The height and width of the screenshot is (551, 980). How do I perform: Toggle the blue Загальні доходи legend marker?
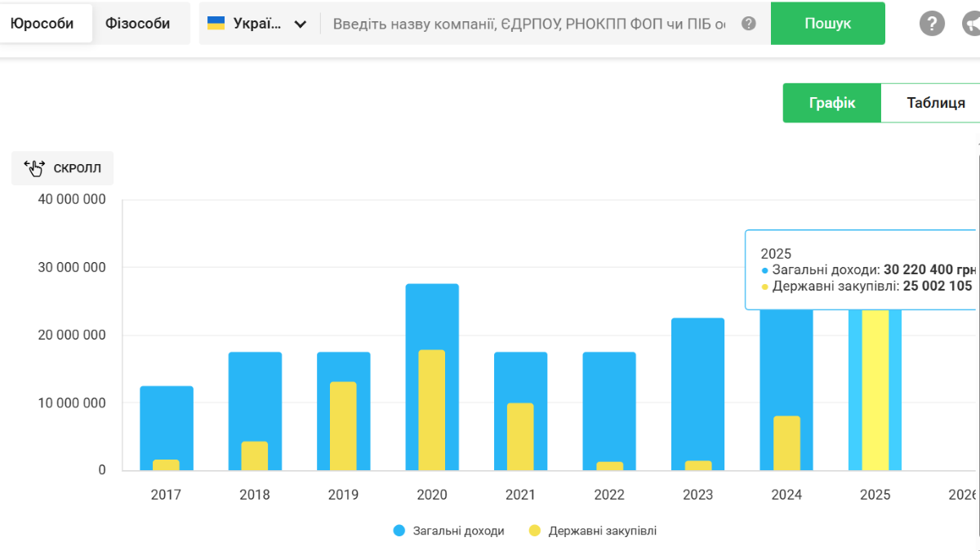pos(399,531)
